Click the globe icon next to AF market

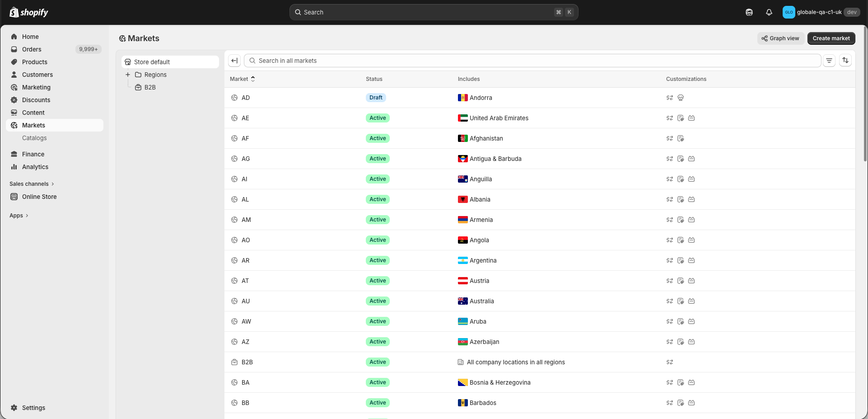[x=234, y=138]
